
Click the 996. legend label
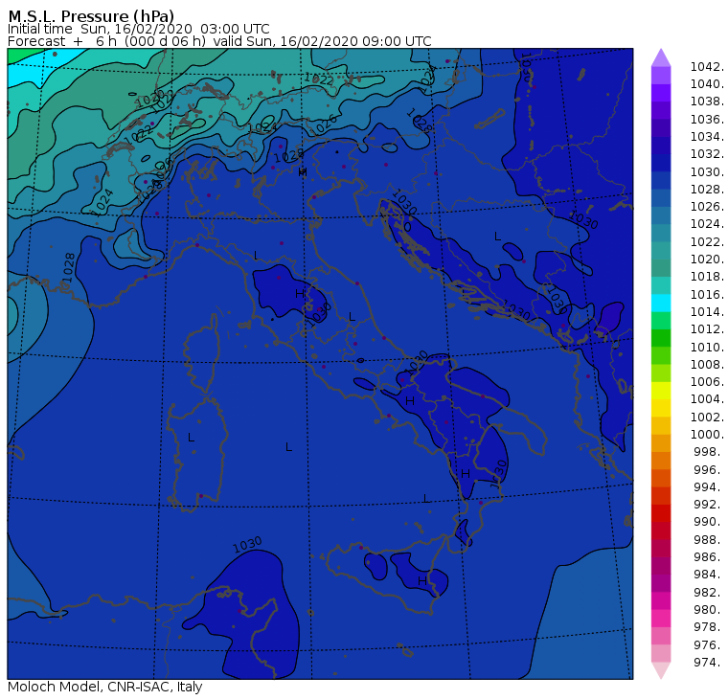[709, 469]
